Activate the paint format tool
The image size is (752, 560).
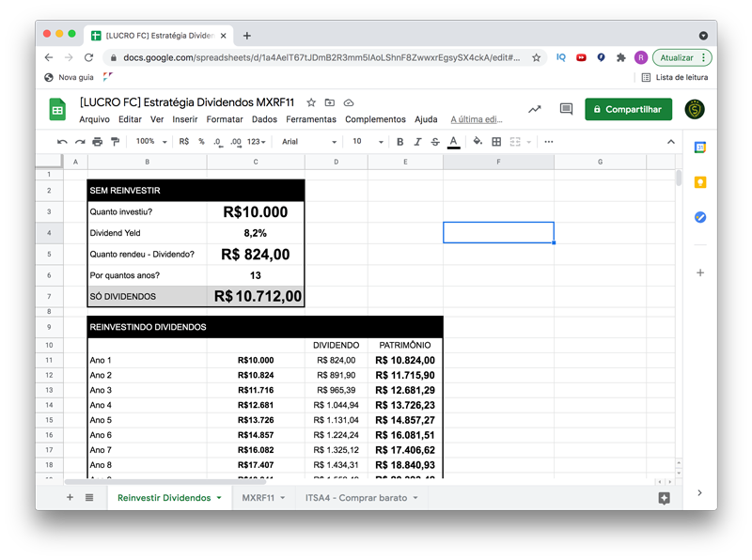click(x=115, y=142)
